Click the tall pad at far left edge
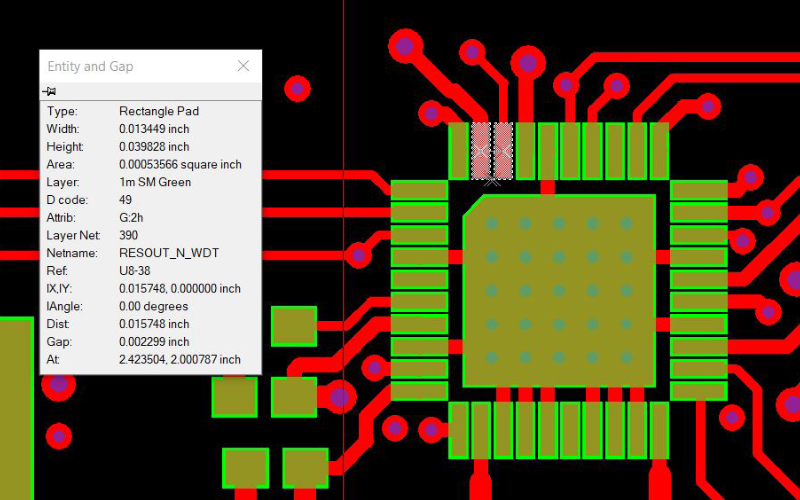 click(x=15, y=400)
